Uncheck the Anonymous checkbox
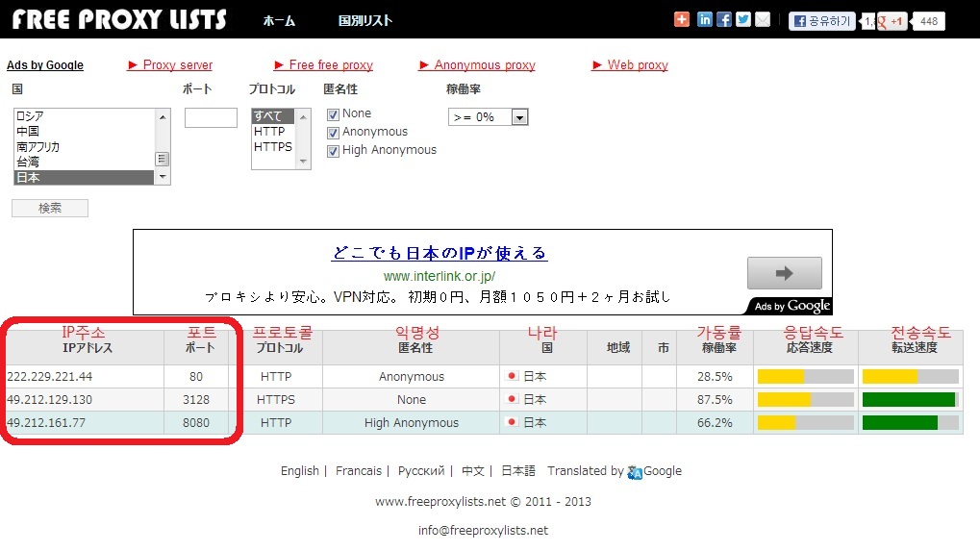Viewport: 980px width, 551px height. point(333,133)
